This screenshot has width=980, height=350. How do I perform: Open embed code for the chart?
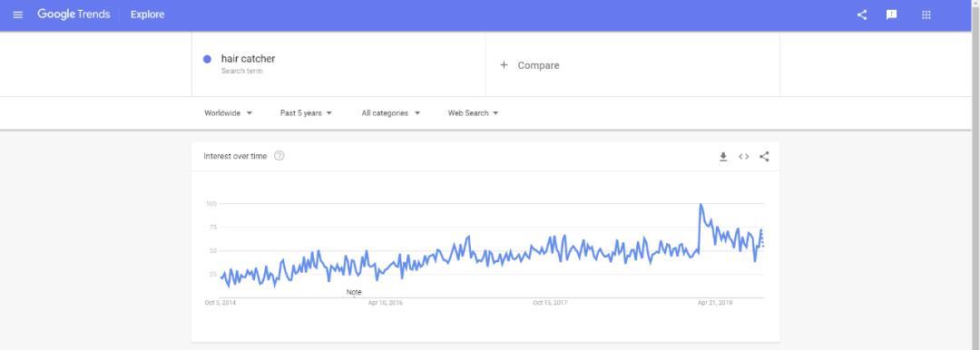tap(744, 156)
